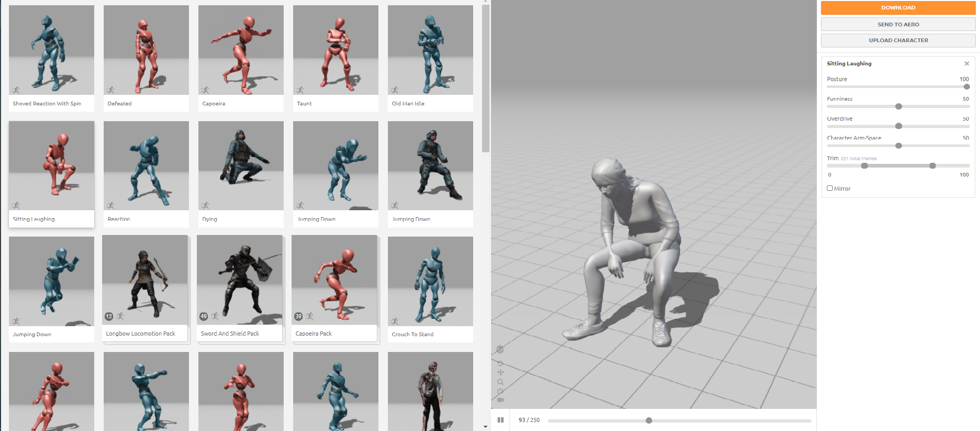980x431 pixels.
Task: Select the Taunt animation thumbnail
Action: [x=336, y=50]
